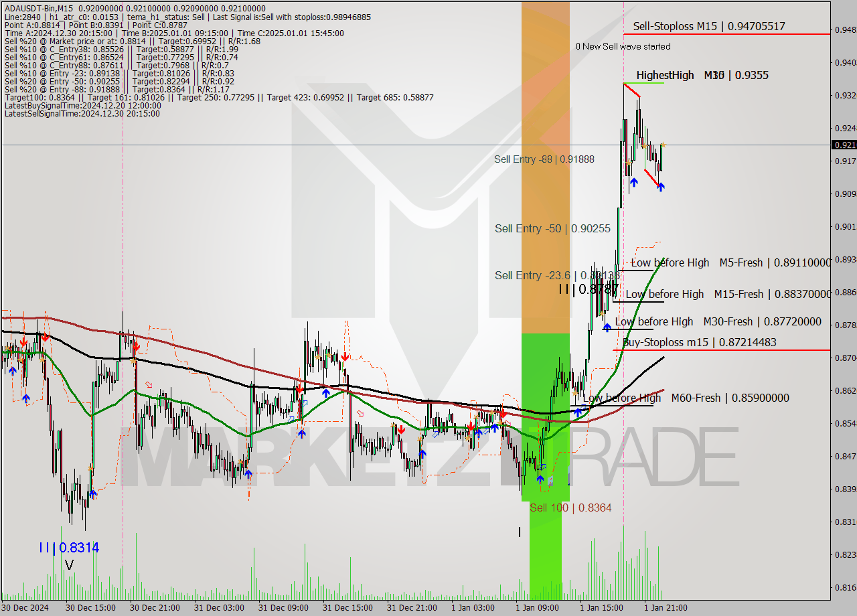Select the 0.901 price axis label
Screen dimensions: 857x616
(x=845, y=226)
